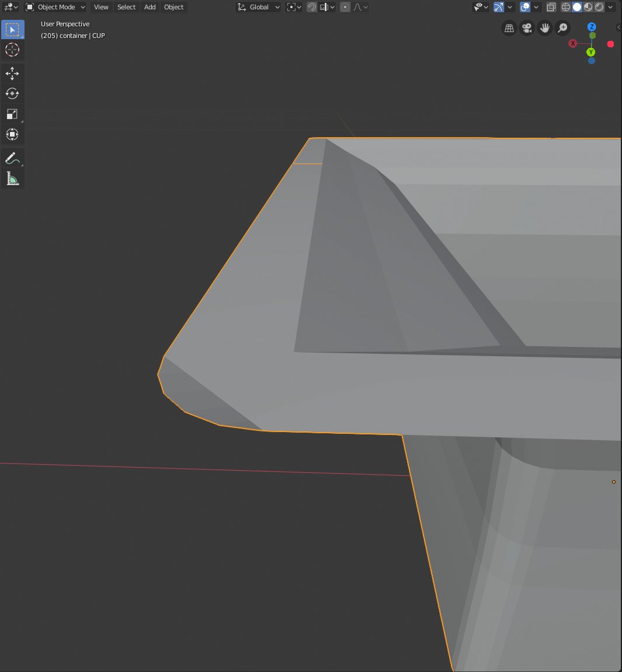Screen dimensions: 622x672
Task: Click the Y axis on navigation gizmo
Action: pos(590,52)
